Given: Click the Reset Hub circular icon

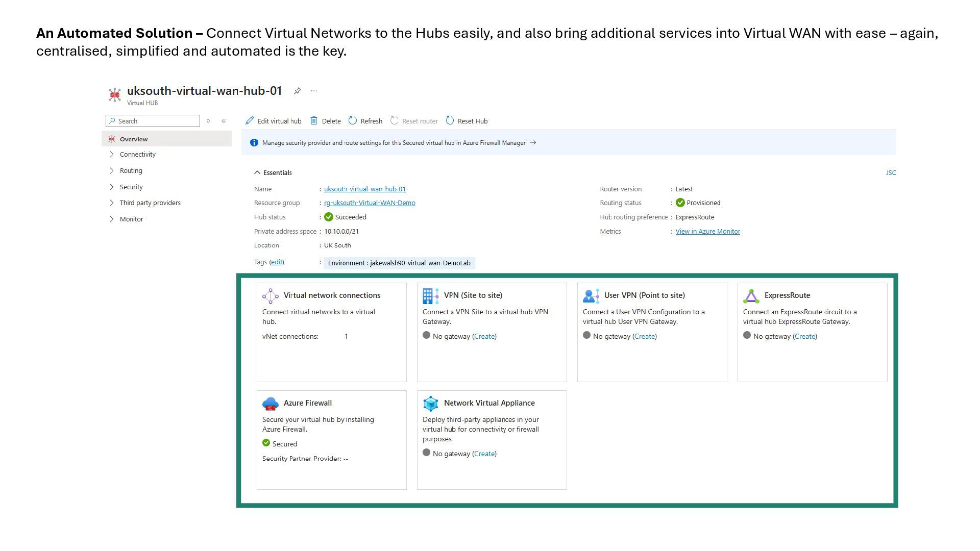Looking at the screenshot, I should click(x=450, y=121).
